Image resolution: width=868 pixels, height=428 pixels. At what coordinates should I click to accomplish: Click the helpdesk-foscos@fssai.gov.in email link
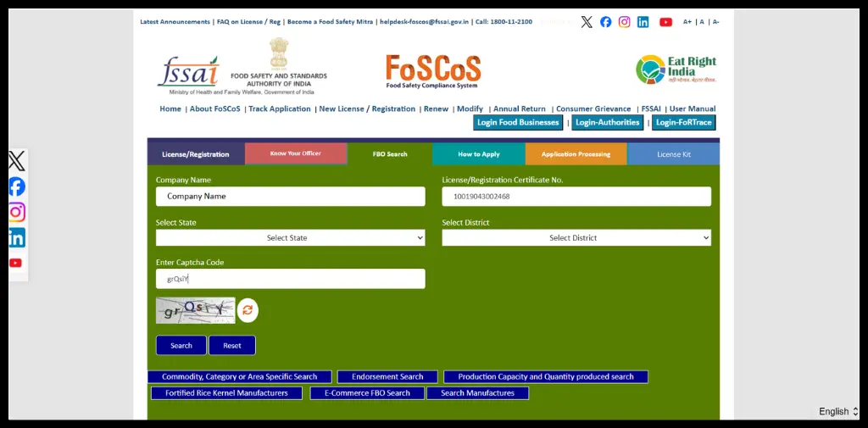(x=424, y=21)
